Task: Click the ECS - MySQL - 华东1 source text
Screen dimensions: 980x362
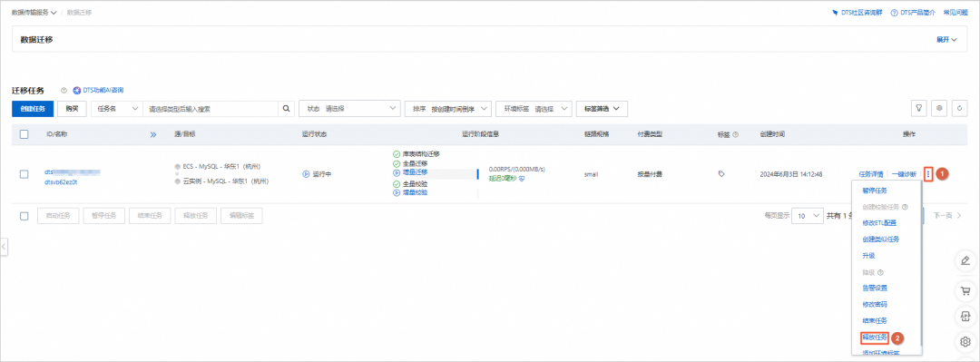Action: pos(221,166)
